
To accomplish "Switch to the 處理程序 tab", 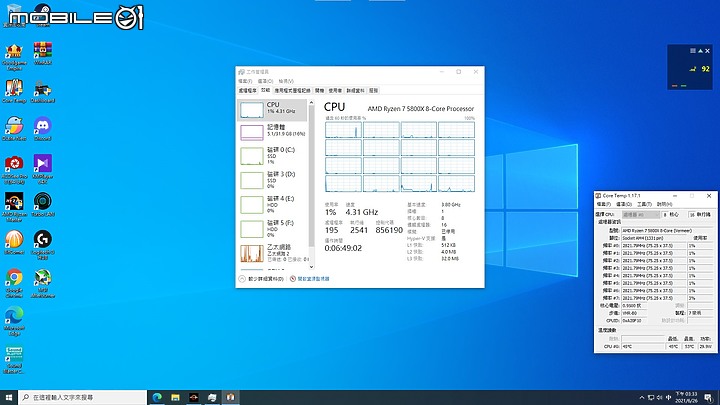I will tap(248, 91).
